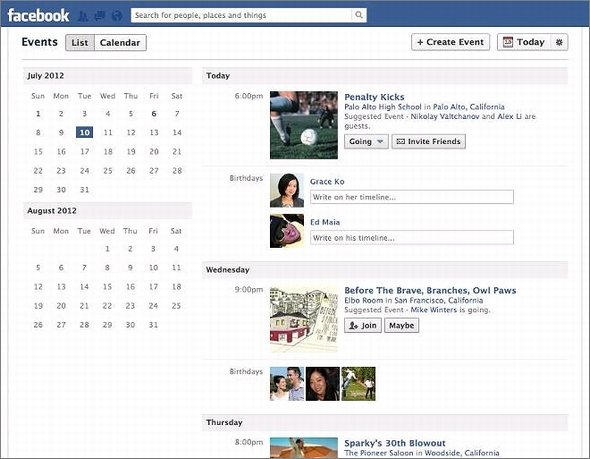The image size is (590, 459).
Task: Open Palo Alto, California location link
Action: coord(469,107)
